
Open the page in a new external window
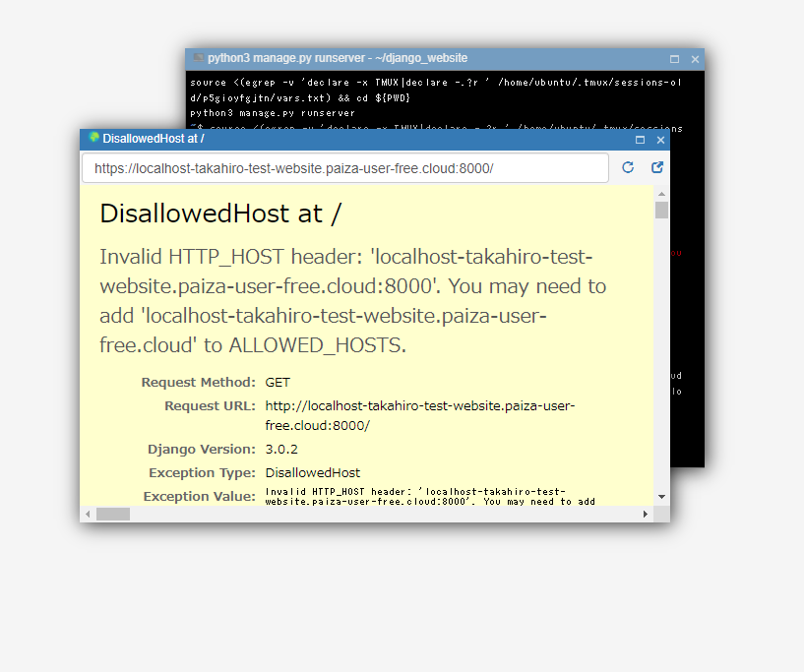point(657,168)
